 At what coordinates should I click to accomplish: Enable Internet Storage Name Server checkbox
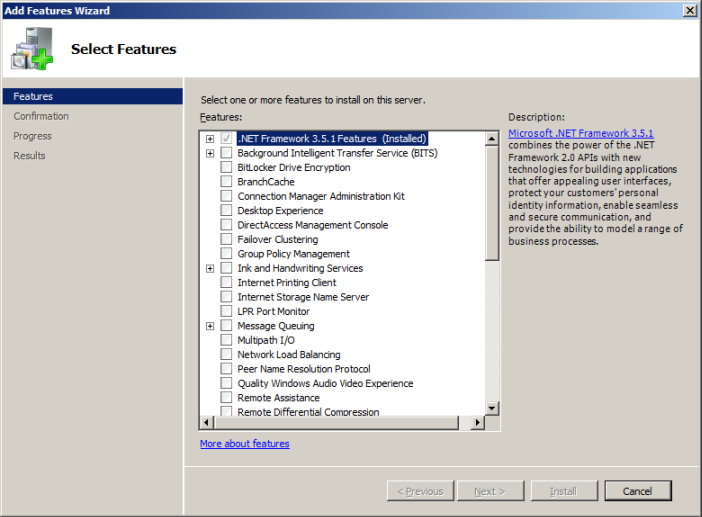[226, 297]
